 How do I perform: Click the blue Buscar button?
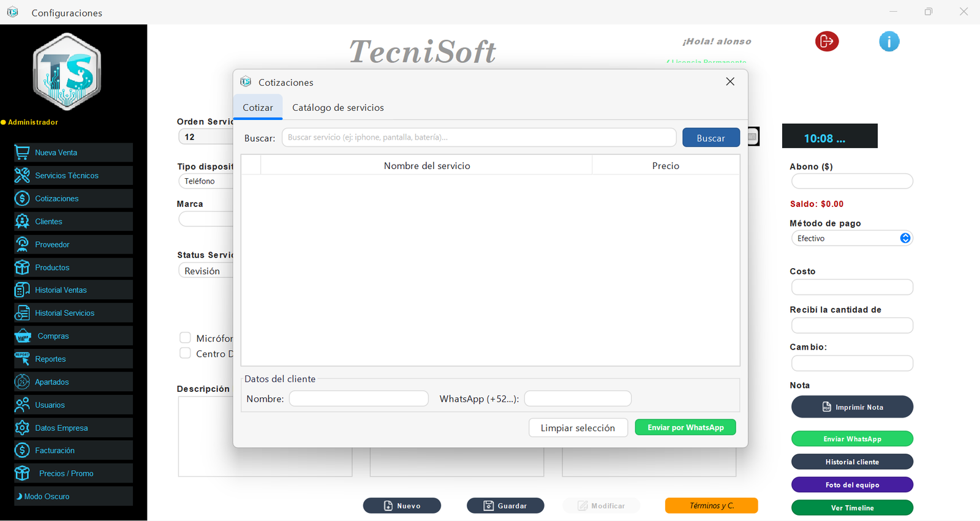pos(711,138)
